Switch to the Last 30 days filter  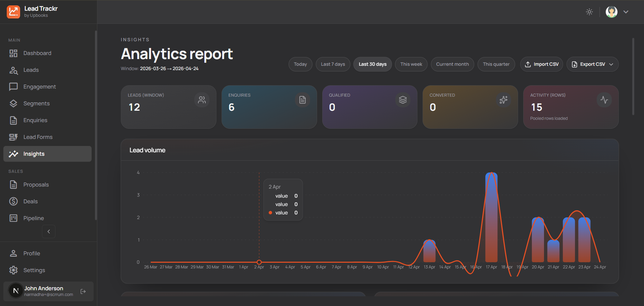[373, 64]
